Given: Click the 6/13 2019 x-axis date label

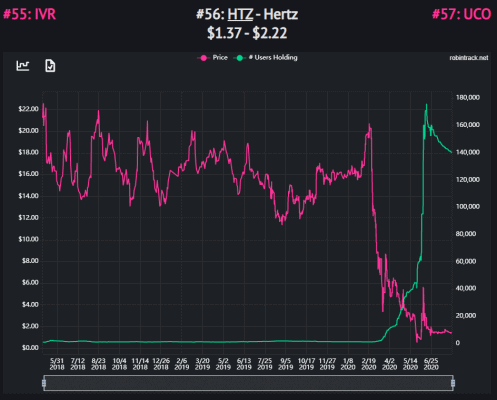Looking at the screenshot, I should [x=244, y=364].
